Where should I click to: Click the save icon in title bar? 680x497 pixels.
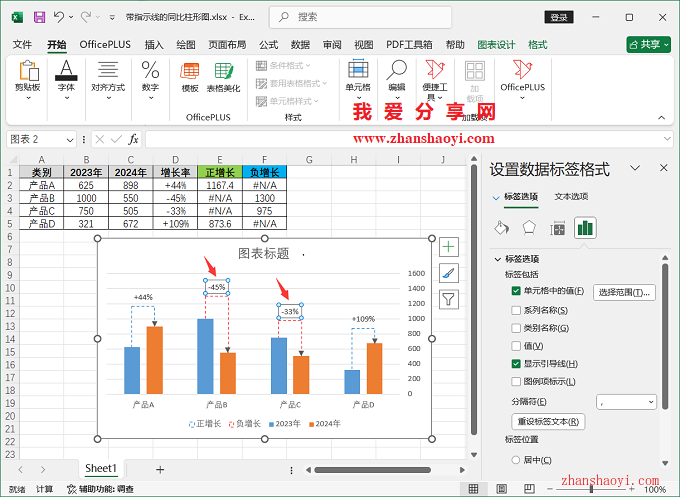pyautogui.click(x=39, y=17)
